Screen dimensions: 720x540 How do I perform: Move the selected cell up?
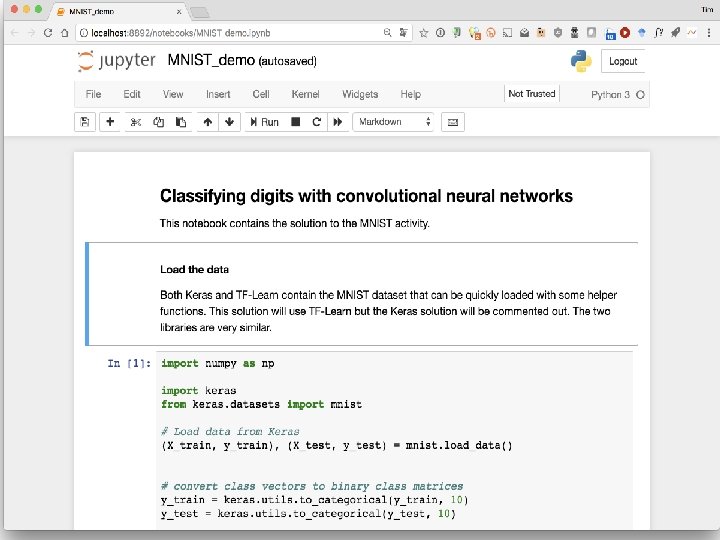[x=208, y=122]
